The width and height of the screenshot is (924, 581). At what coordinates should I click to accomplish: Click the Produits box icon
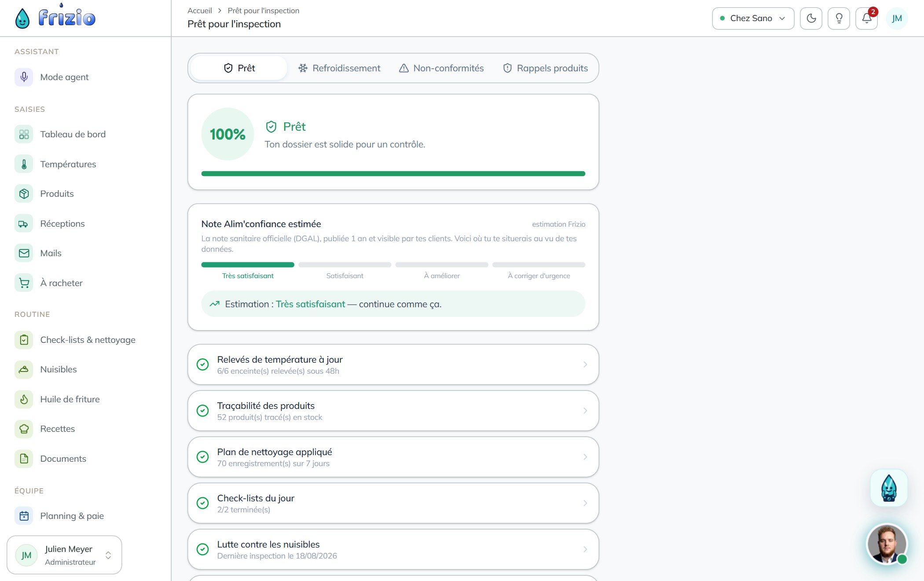pos(24,194)
